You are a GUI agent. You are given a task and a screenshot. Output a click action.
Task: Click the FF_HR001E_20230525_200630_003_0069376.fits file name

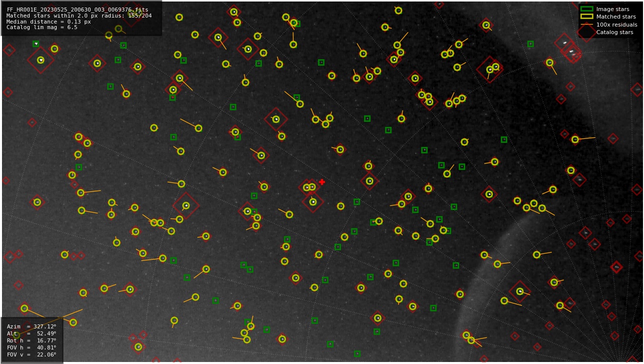[78, 10]
